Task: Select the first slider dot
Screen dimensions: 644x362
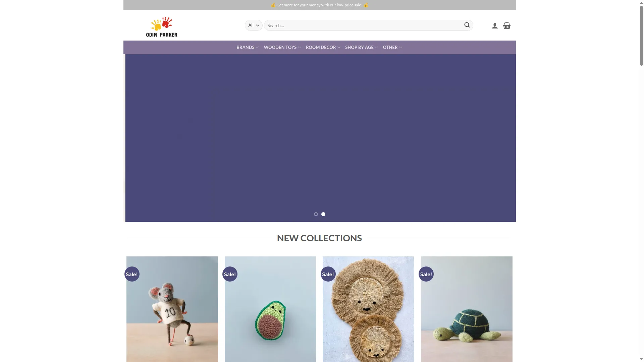Action: [316, 214]
